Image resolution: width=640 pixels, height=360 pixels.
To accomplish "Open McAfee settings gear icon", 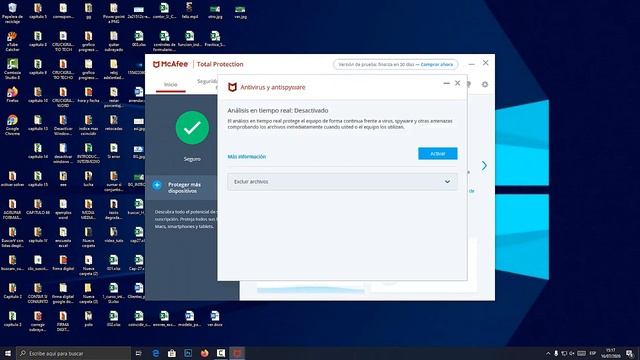I will point(484,84).
